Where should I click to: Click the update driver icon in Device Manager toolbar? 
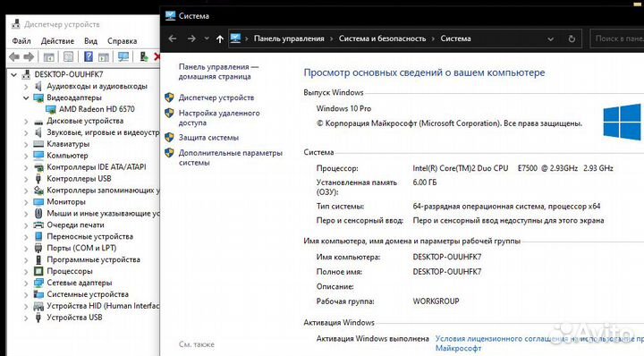[143, 56]
